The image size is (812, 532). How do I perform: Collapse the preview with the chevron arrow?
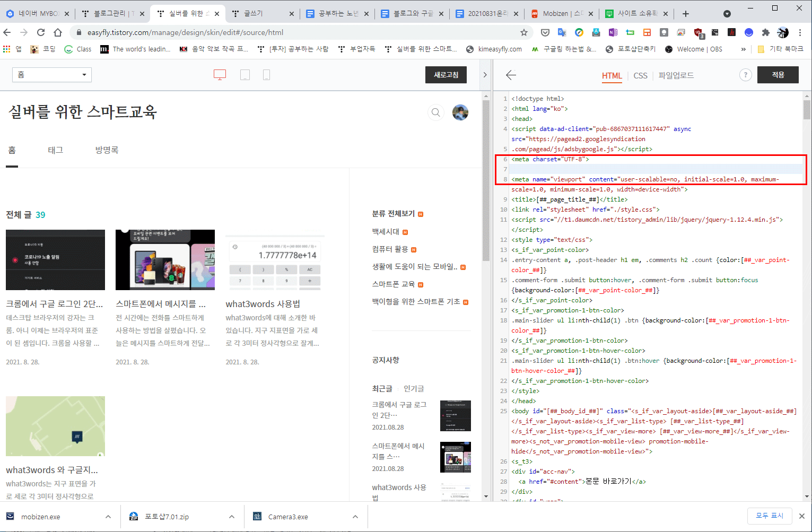(485, 75)
